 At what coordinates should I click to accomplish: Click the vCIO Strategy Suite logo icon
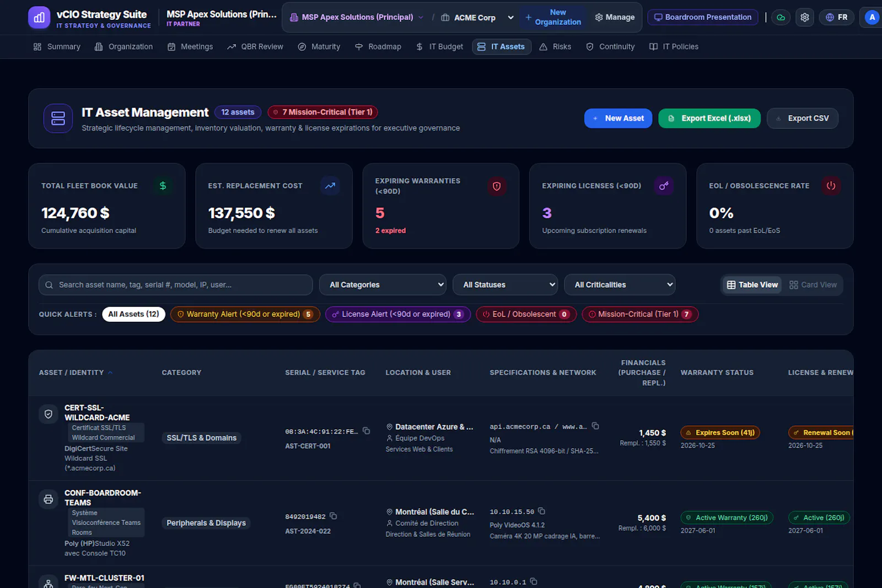click(39, 18)
